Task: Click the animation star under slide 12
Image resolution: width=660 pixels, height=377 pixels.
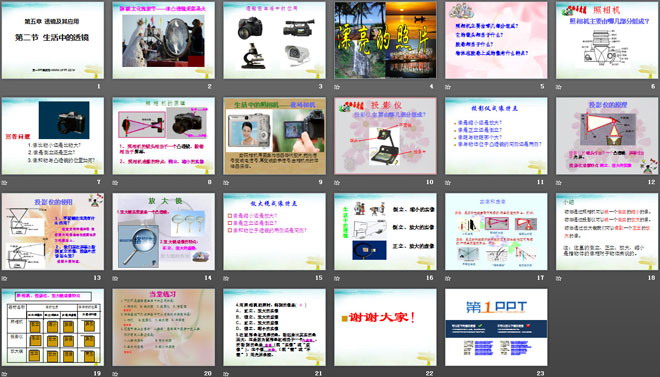Action: pyautogui.click(x=559, y=183)
